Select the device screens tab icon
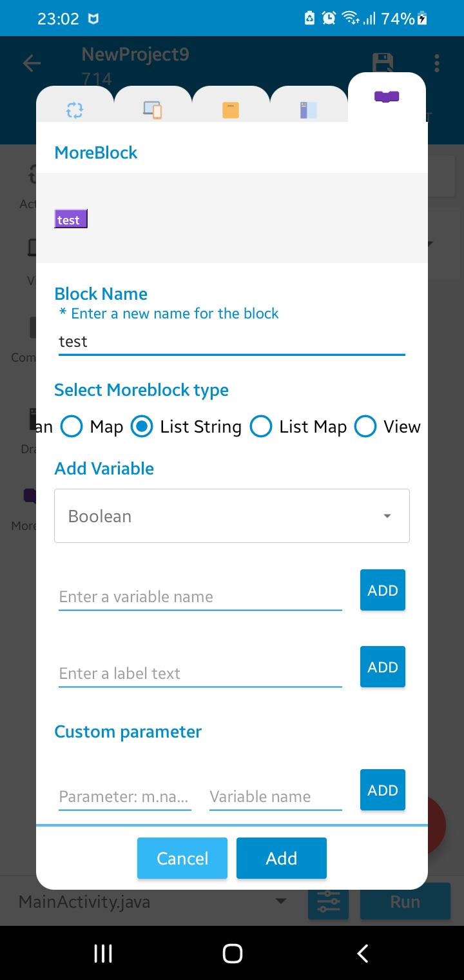 (153, 110)
